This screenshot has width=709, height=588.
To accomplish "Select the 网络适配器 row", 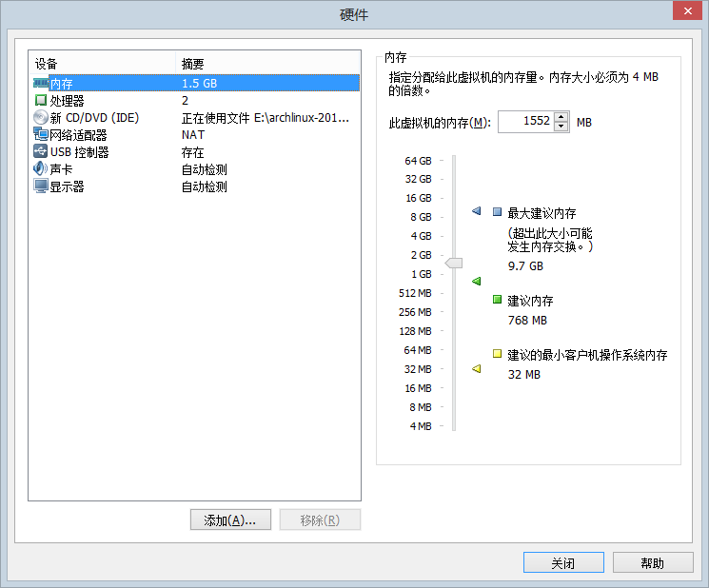I will (195, 135).
